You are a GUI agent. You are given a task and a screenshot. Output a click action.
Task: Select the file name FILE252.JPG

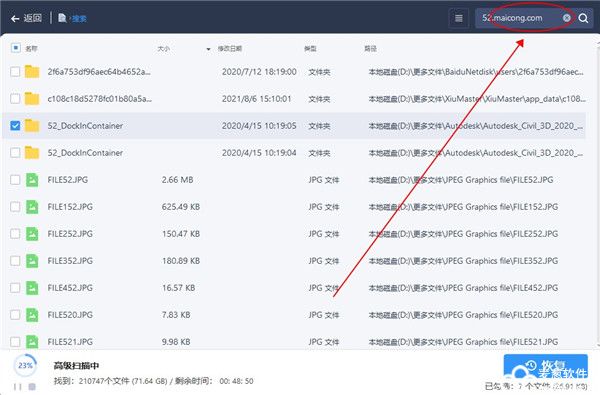tap(70, 233)
